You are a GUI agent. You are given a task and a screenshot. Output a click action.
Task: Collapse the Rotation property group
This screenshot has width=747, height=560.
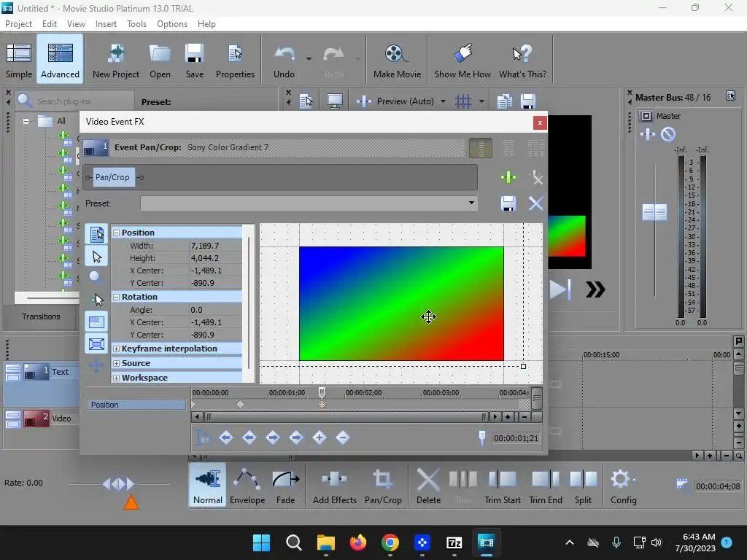[x=116, y=297]
